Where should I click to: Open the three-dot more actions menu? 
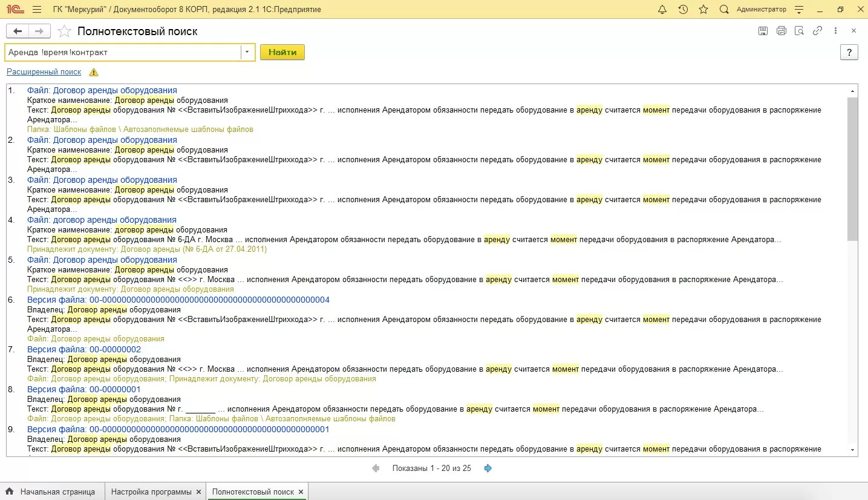click(x=836, y=31)
